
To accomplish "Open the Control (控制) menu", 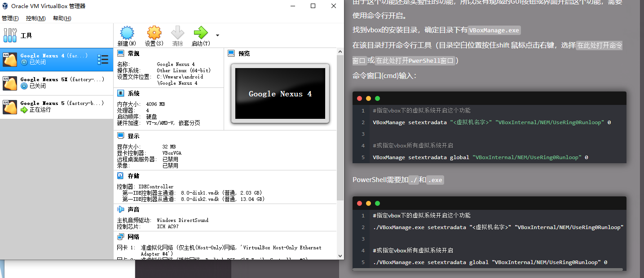I will (35, 18).
